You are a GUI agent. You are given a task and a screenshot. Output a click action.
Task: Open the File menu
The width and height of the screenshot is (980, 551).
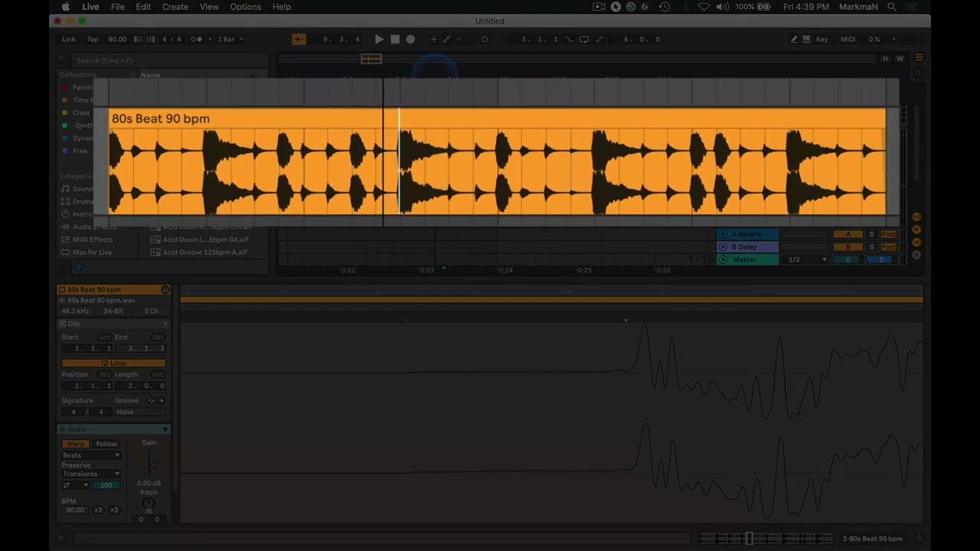pyautogui.click(x=117, y=7)
